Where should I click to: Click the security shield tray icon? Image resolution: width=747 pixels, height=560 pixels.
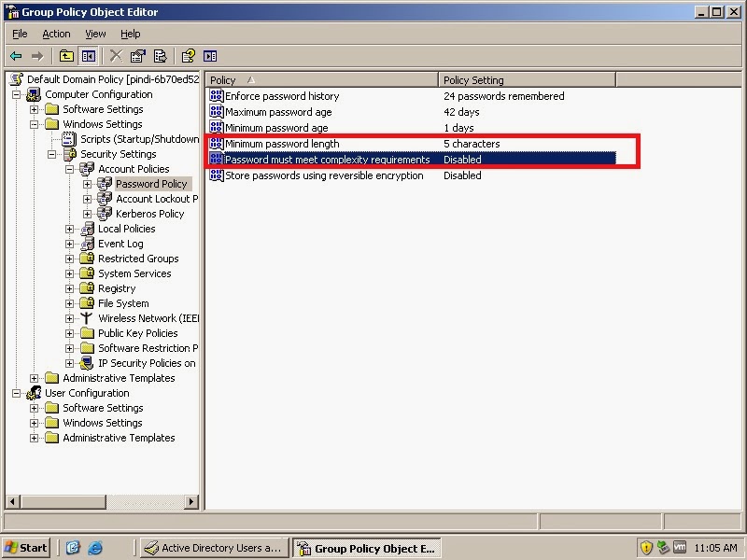pos(646,548)
